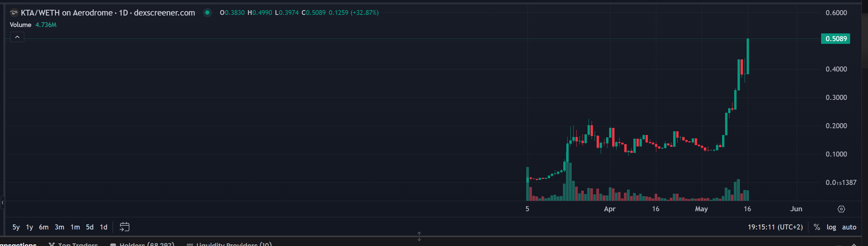
Task: Select the 1y time range
Action: point(30,227)
